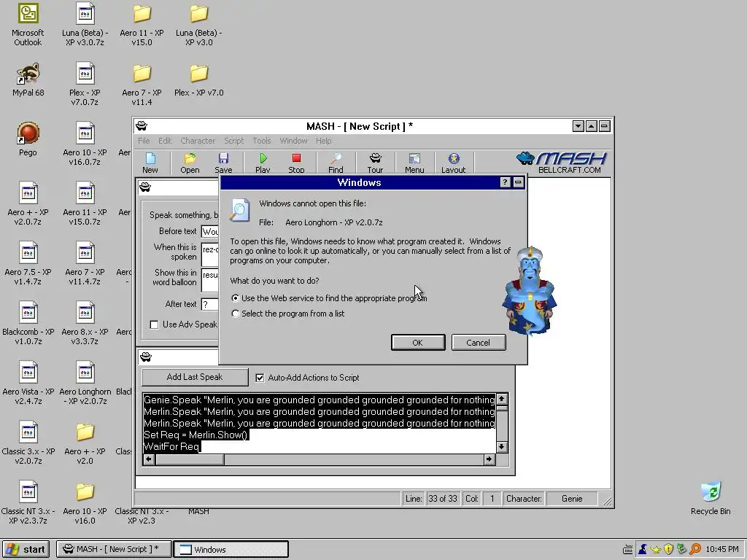Click the taskbar clock showing 10:45 PM
Image resolution: width=747 pixels, height=560 pixels.
[x=722, y=549]
